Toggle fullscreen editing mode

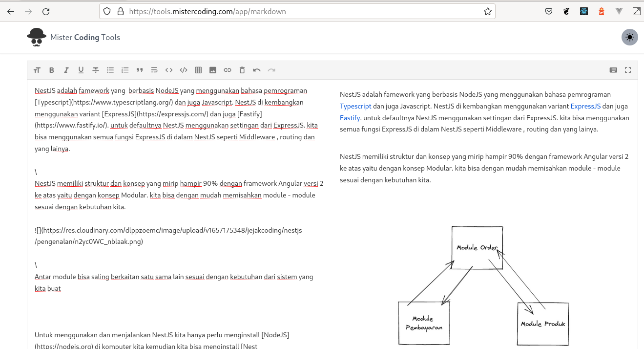[x=628, y=70]
